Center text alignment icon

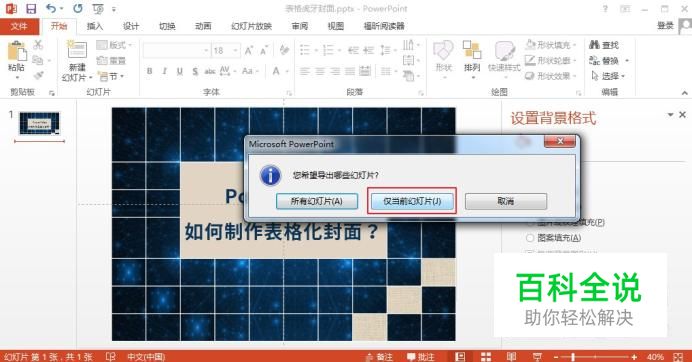pyautogui.click(x=320, y=71)
